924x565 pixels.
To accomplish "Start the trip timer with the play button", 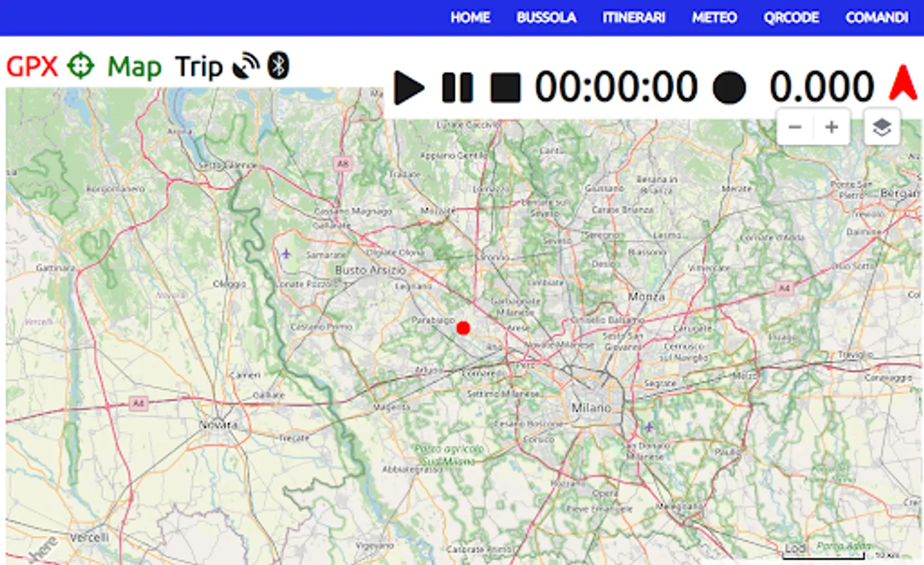I will coord(409,87).
